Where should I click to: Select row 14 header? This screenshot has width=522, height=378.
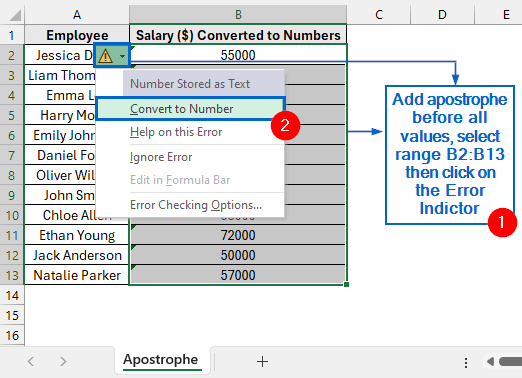pyautogui.click(x=12, y=295)
